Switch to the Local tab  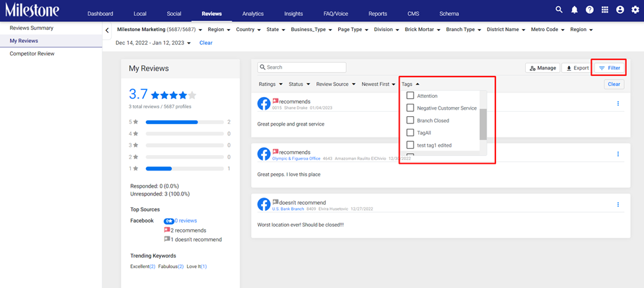click(140, 14)
